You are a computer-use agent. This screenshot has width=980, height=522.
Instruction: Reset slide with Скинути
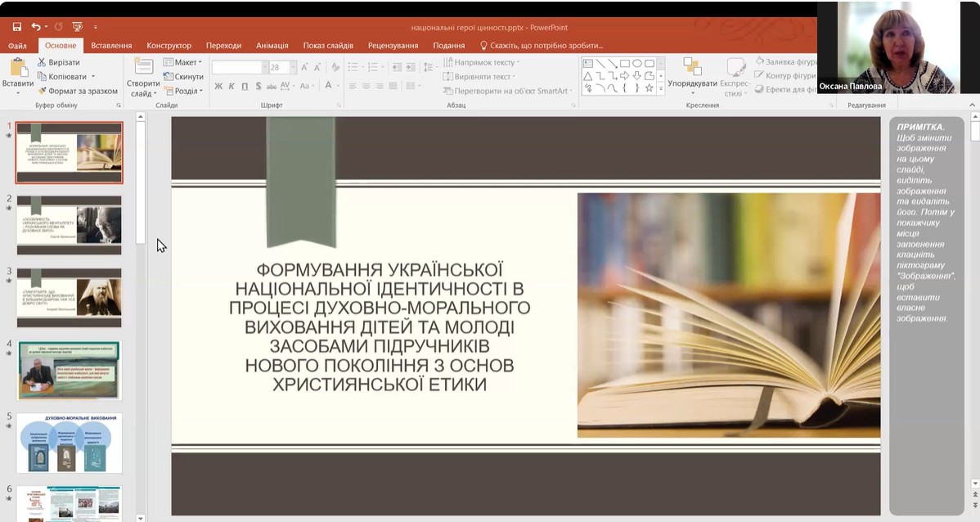tap(183, 76)
